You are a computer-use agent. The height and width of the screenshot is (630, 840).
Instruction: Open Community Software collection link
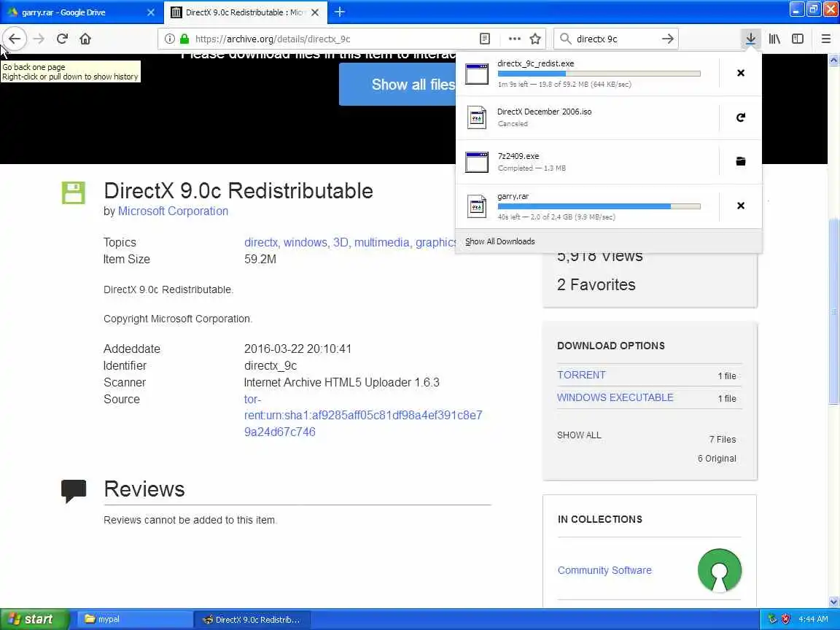pos(604,570)
